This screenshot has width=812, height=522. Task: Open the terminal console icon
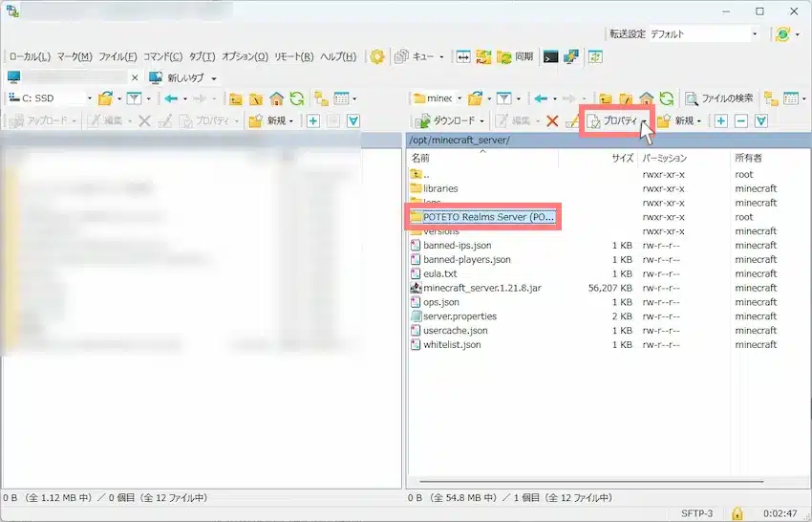[550, 56]
